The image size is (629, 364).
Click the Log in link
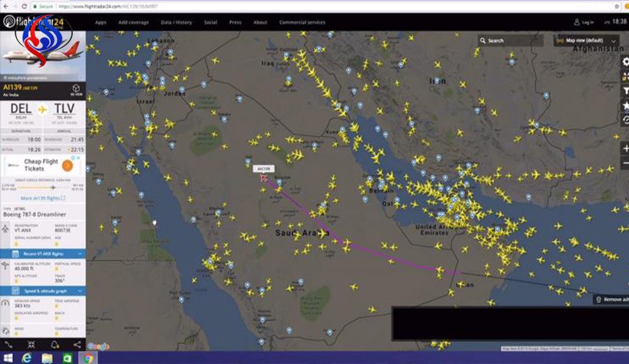pyautogui.click(x=584, y=23)
